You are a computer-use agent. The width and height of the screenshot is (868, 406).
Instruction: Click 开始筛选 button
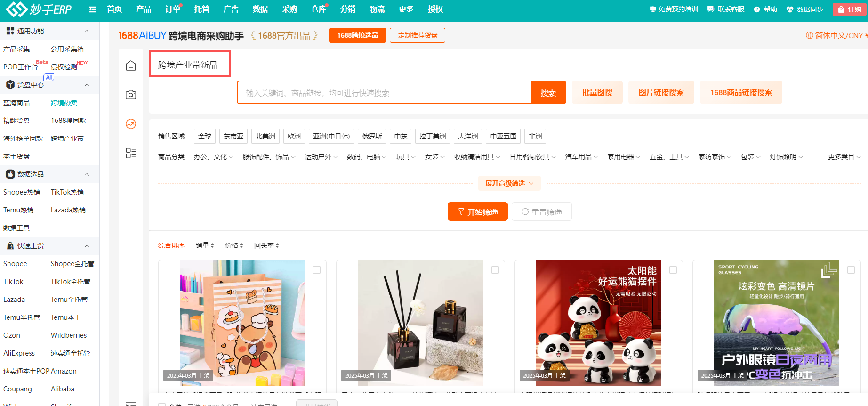click(x=478, y=212)
